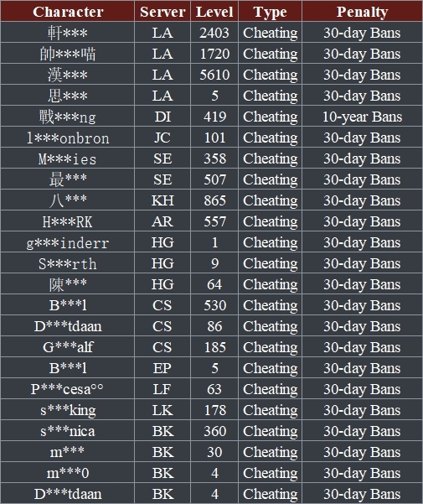Image resolution: width=423 pixels, height=504 pixels.
Task: Click the Penalty column header
Action: point(362,13)
